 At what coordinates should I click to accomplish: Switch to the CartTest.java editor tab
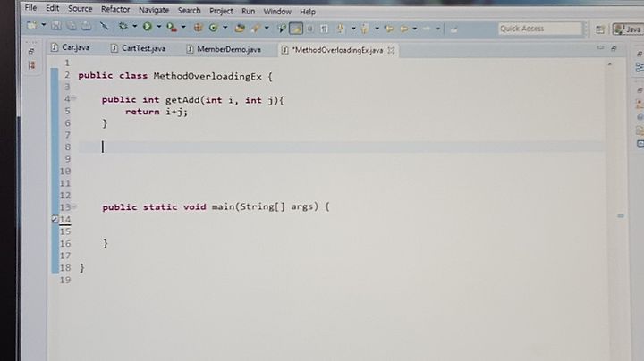pyautogui.click(x=139, y=48)
